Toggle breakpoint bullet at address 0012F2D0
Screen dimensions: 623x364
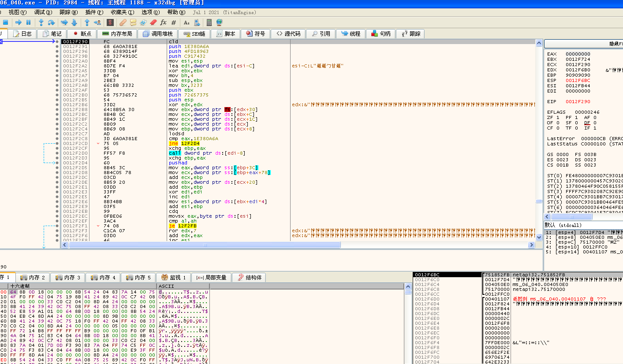[x=57, y=153]
